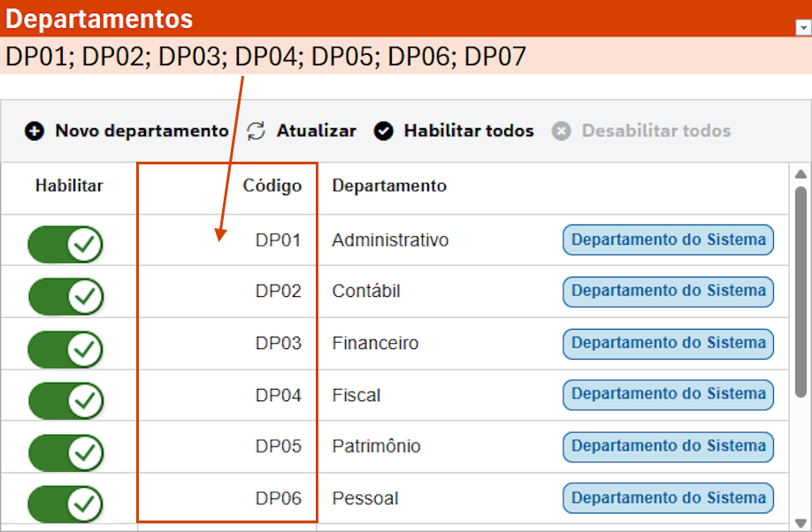Click the Departamento do Sistema badge for Fiscal
The height and width of the screenshot is (532, 812).
click(x=668, y=395)
